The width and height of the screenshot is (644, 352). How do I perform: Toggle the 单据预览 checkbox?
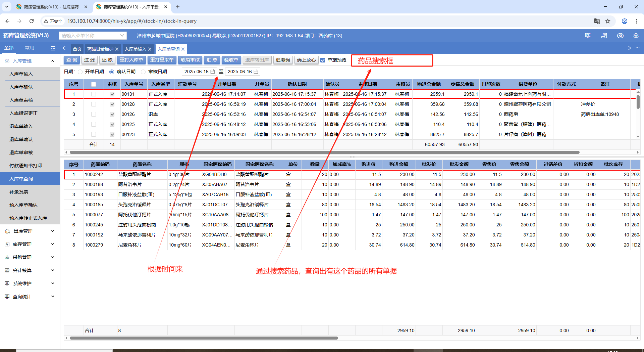[x=323, y=60]
